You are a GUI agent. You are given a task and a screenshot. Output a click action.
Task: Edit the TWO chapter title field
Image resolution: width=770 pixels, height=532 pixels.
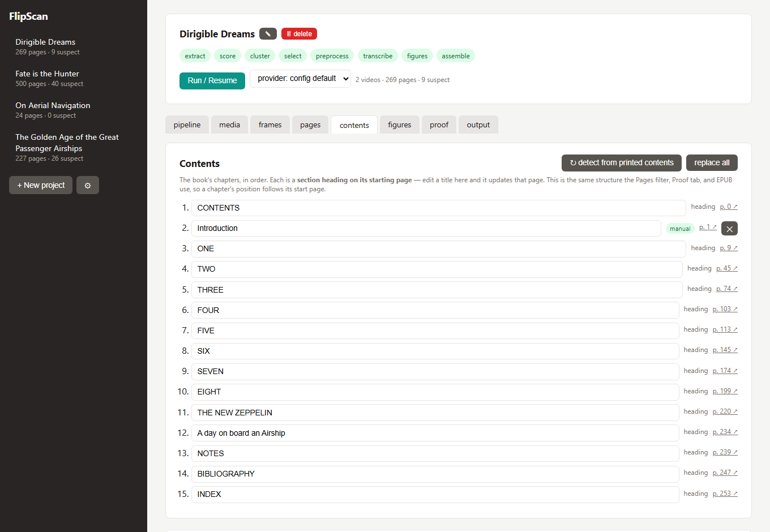[437, 269]
